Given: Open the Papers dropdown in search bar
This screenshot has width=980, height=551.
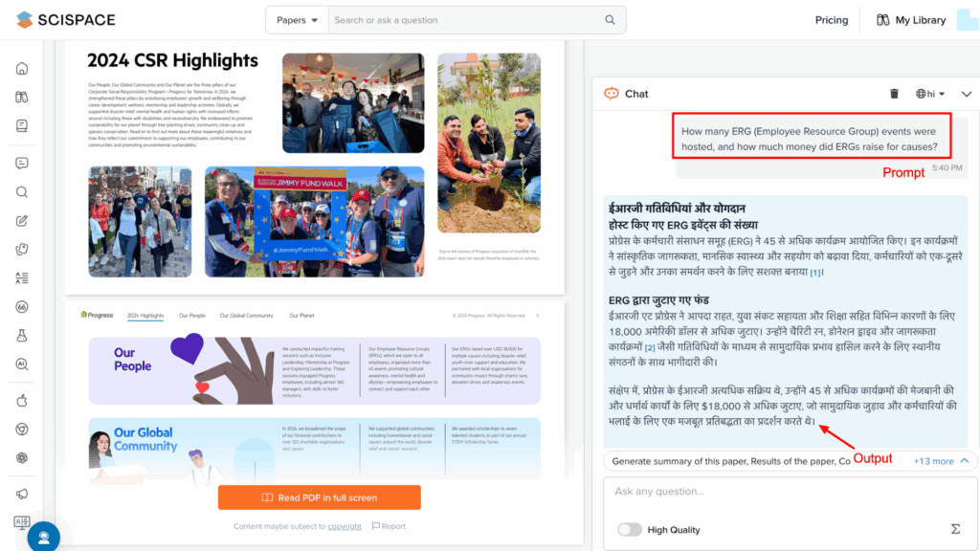Looking at the screenshot, I should tap(297, 20).
